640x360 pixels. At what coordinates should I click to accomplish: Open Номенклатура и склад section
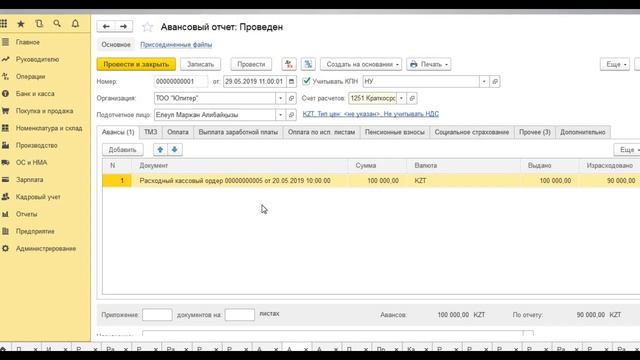point(49,128)
